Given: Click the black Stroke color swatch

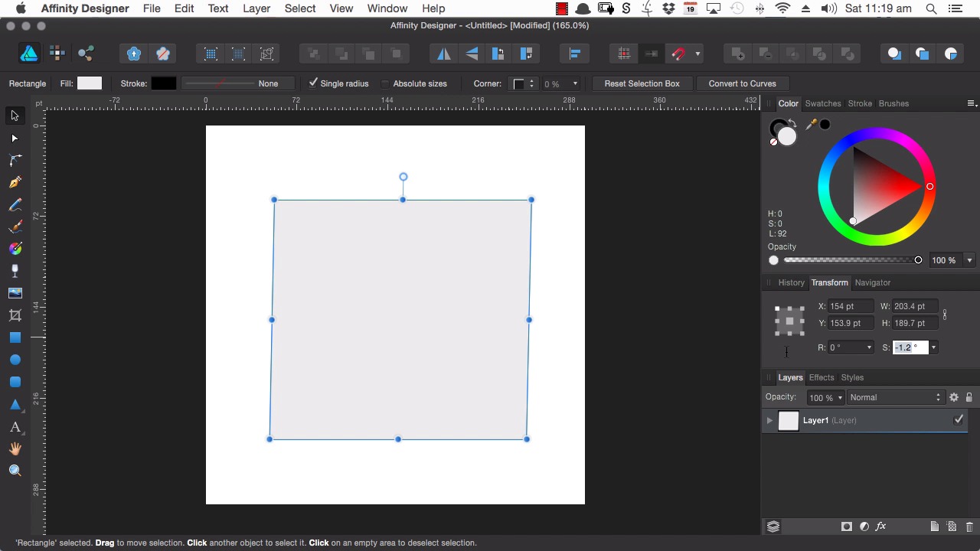Looking at the screenshot, I should 164,83.
